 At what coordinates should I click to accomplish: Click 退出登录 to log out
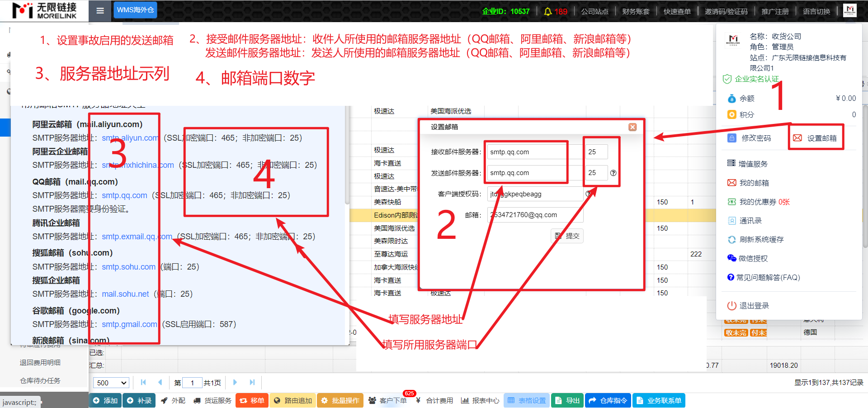click(748, 305)
